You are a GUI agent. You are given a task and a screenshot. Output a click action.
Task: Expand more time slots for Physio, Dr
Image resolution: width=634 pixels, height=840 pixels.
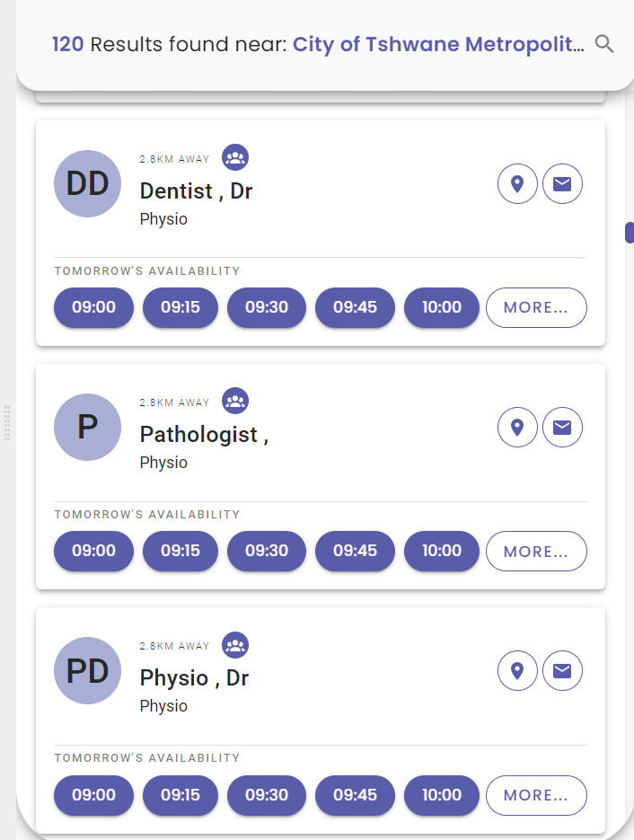point(536,795)
